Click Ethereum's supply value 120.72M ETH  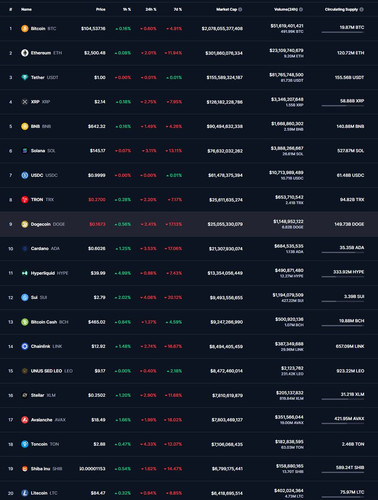350,53
